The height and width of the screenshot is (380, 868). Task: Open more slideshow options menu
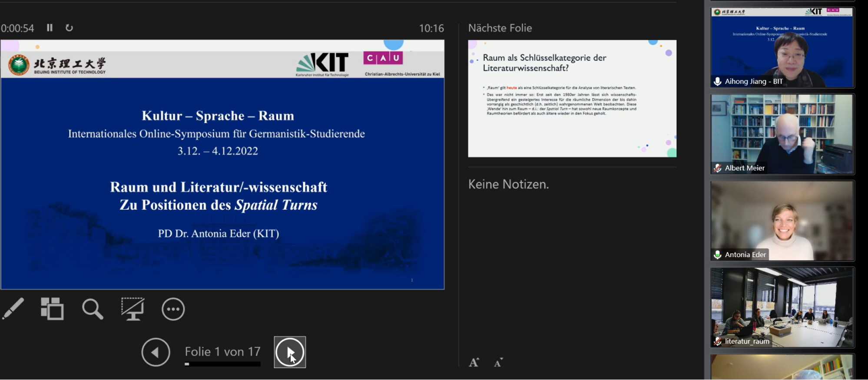[173, 309]
